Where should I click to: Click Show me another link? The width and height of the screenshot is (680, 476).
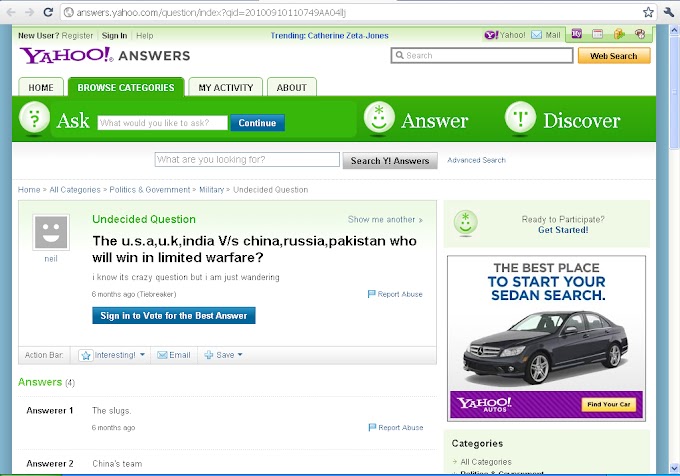(x=385, y=219)
